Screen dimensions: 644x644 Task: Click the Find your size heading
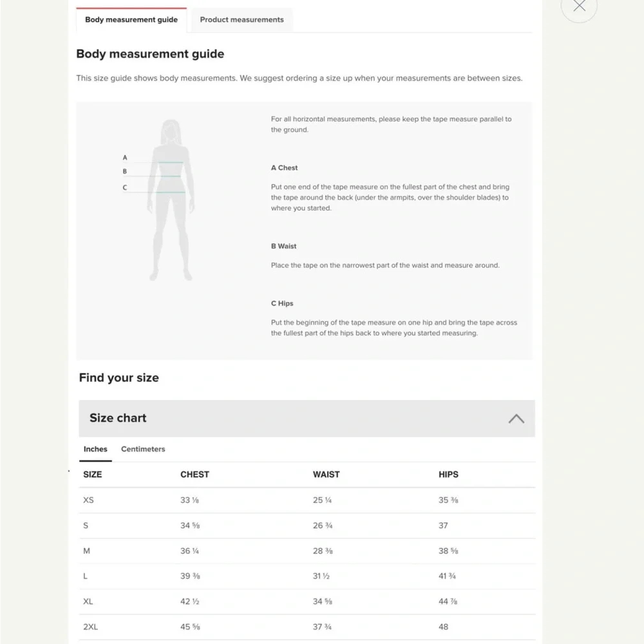click(x=118, y=378)
